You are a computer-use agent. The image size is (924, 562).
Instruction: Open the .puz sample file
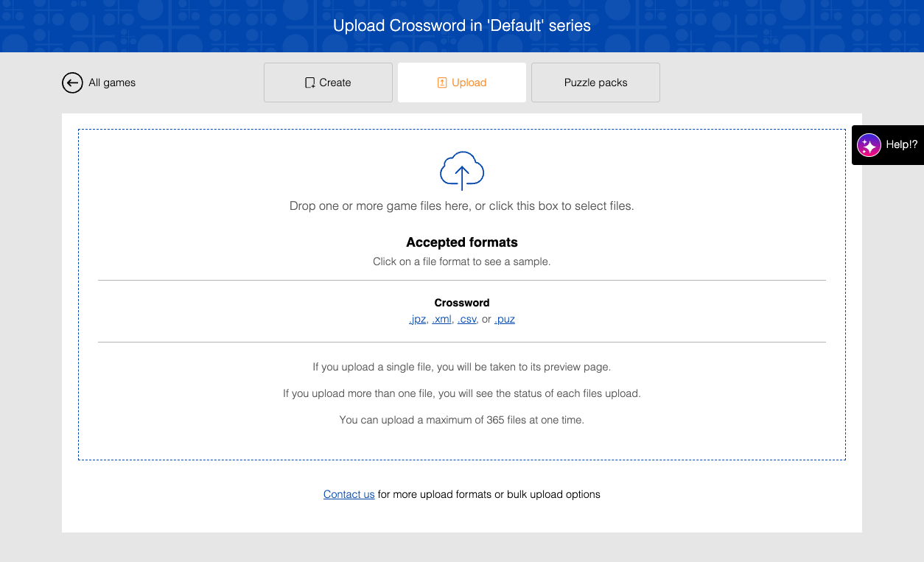505,319
